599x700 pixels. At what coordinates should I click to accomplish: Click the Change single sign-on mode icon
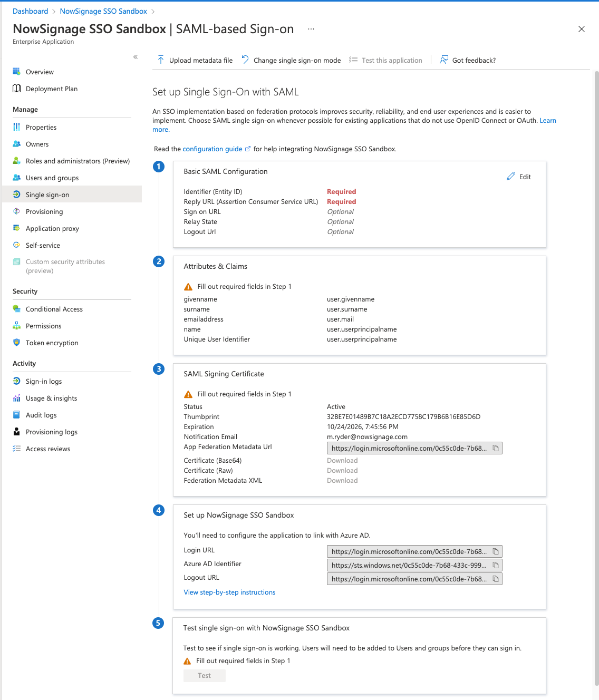[245, 60]
